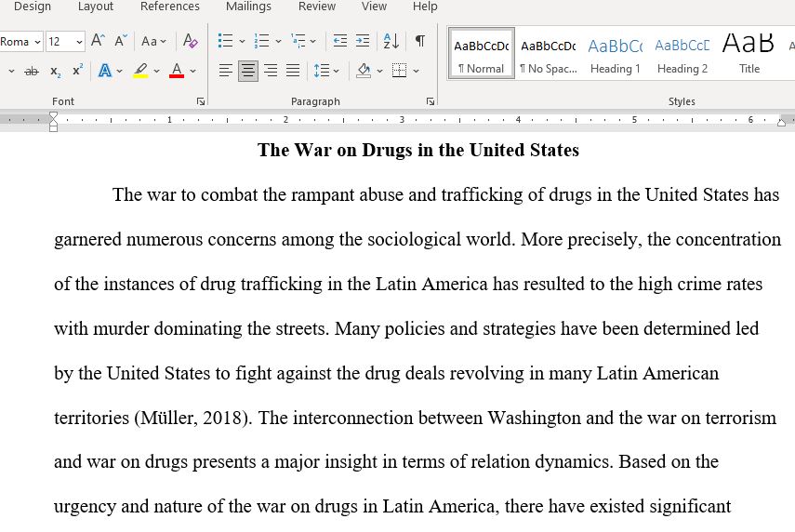Viewport: 795px width, 532px height.
Task: Expand Borders dropdown arrow
Action: click(416, 71)
